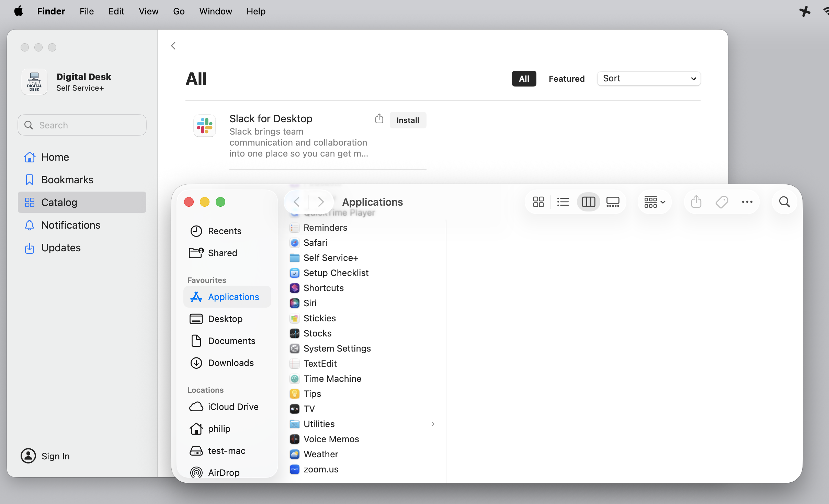Screen dimensions: 829x504
Task: Click Finder toolbar Share button
Action: click(696, 202)
